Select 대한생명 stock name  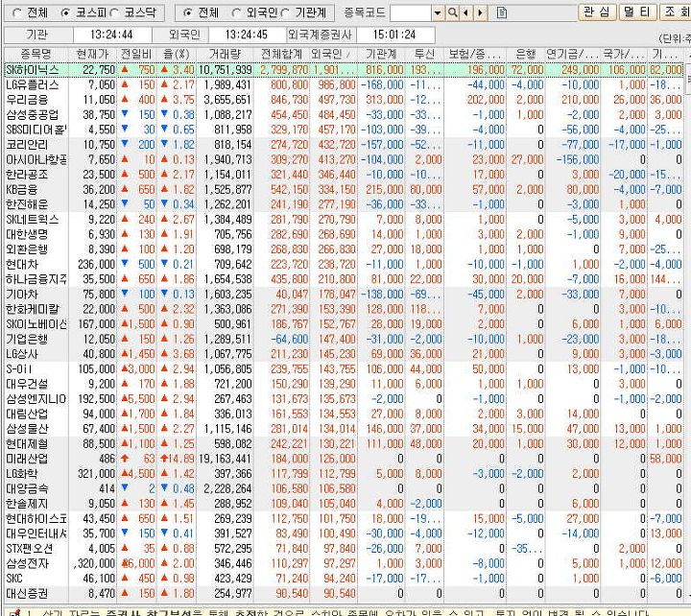[x=27, y=235]
